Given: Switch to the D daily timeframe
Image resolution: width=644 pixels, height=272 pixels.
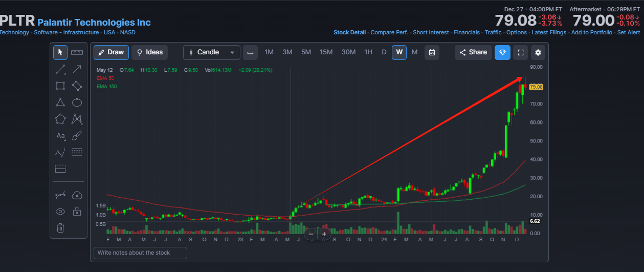Looking at the screenshot, I should click(x=384, y=52).
